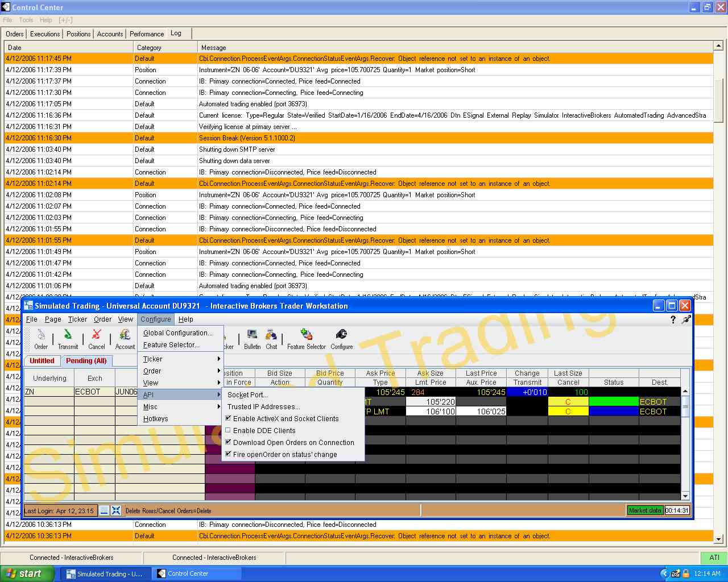Expand the Misc submenu
The image size is (728, 582).
(181, 407)
